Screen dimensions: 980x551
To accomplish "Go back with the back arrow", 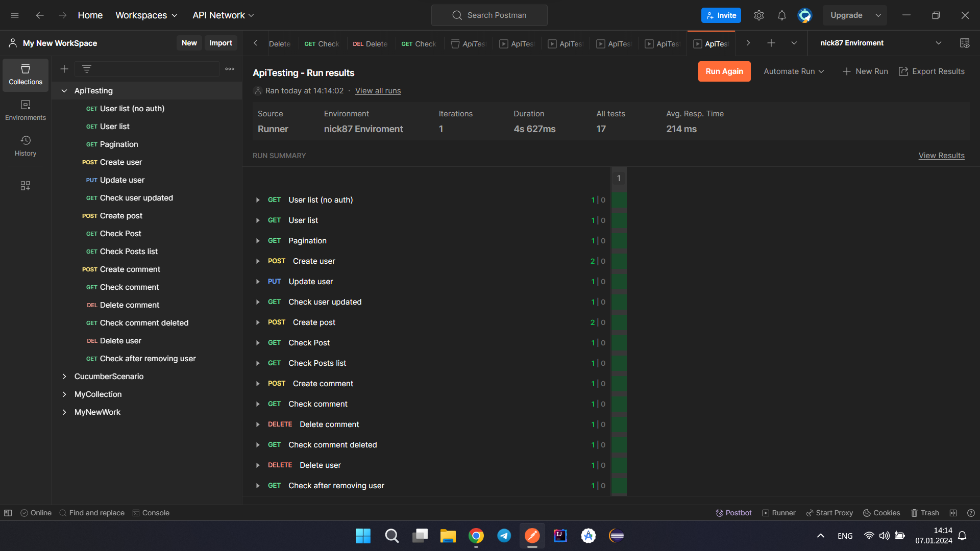I will tap(40, 15).
